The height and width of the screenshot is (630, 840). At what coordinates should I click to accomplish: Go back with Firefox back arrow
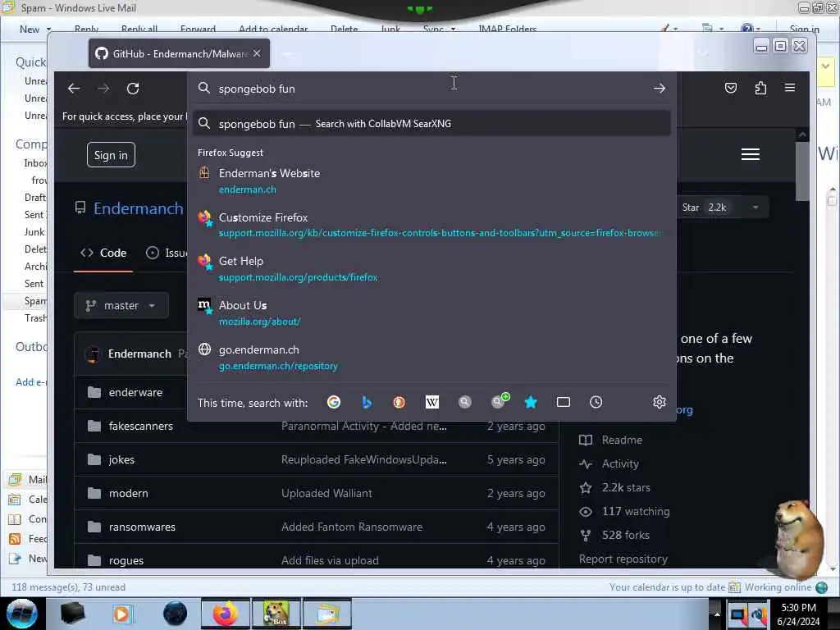pos(74,89)
